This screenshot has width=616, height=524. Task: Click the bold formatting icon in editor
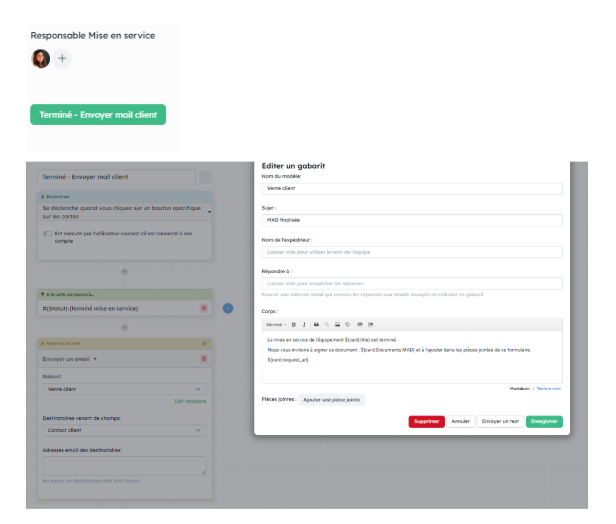pos(294,325)
